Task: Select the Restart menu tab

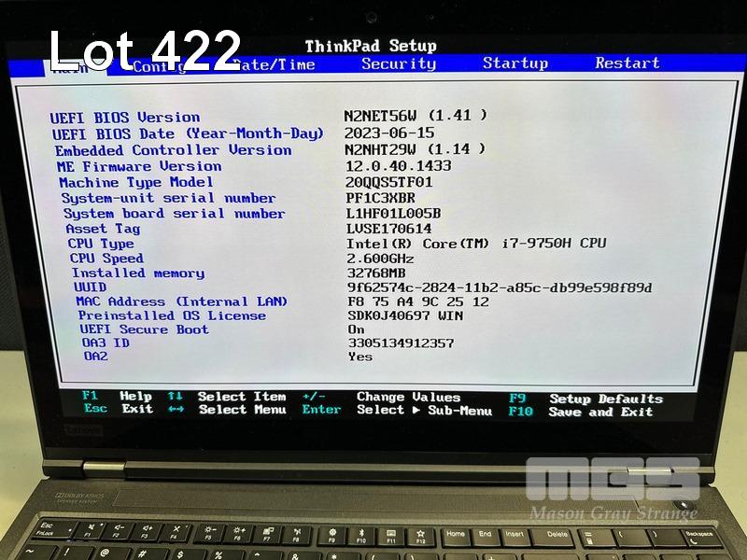Action: 627,63
